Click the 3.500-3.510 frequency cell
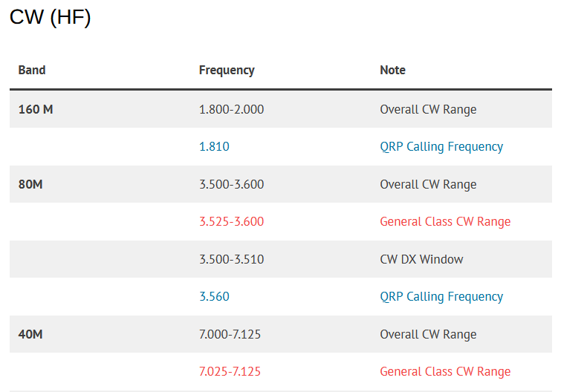 [231, 259]
